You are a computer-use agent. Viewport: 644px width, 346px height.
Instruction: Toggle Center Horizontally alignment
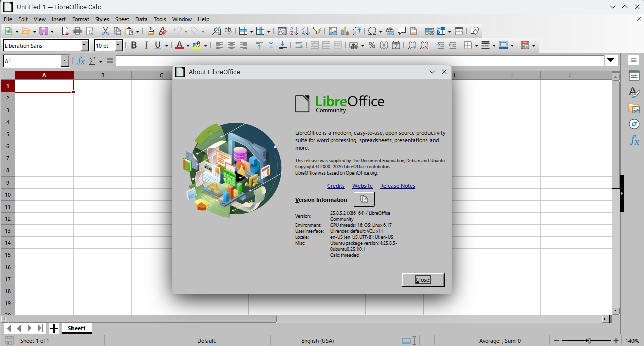coord(231,45)
